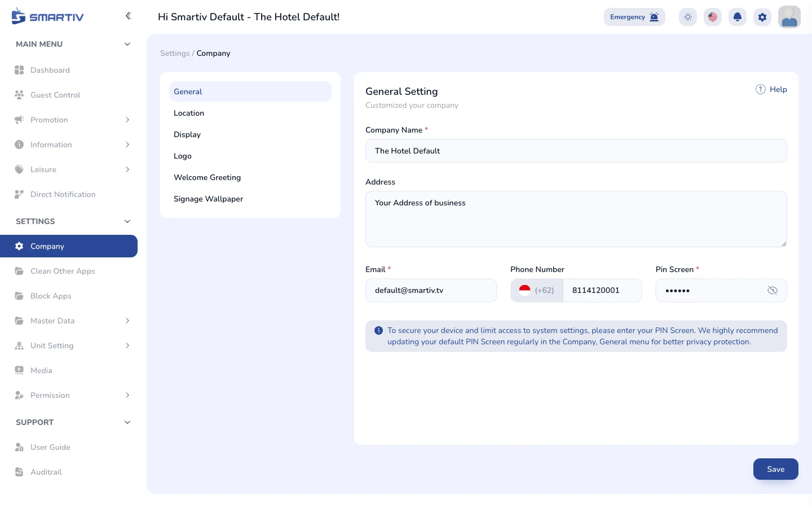
Task: Click the Dashboard grid icon
Action: 19,70
